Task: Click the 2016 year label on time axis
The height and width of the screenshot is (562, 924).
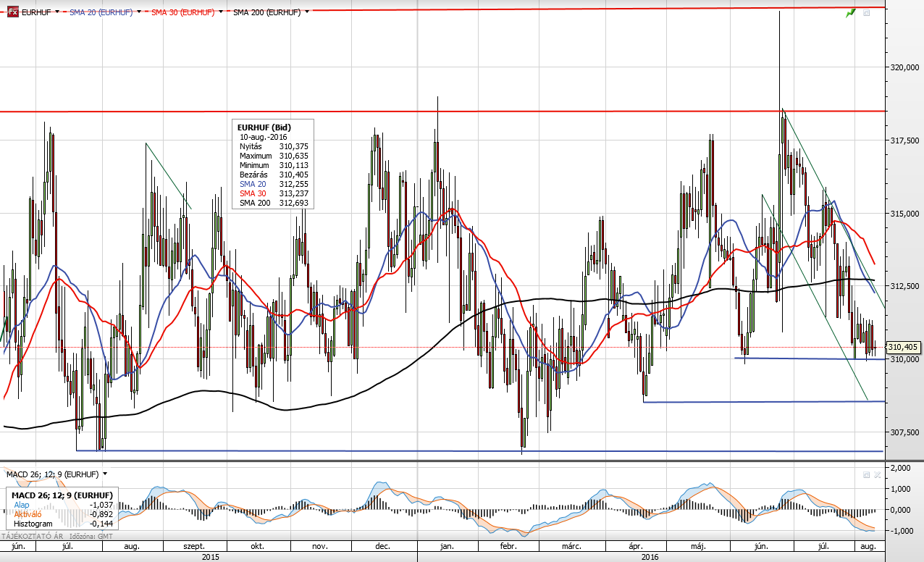Action: click(x=650, y=557)
